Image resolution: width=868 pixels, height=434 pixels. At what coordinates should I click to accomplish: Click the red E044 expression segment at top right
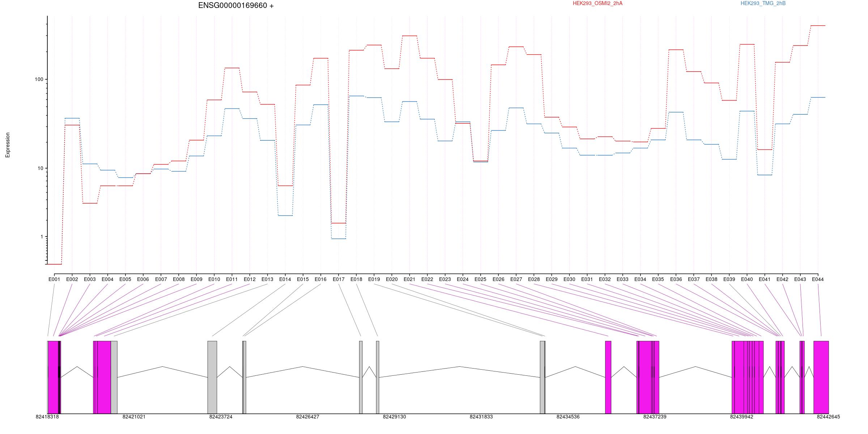point(818,26)
